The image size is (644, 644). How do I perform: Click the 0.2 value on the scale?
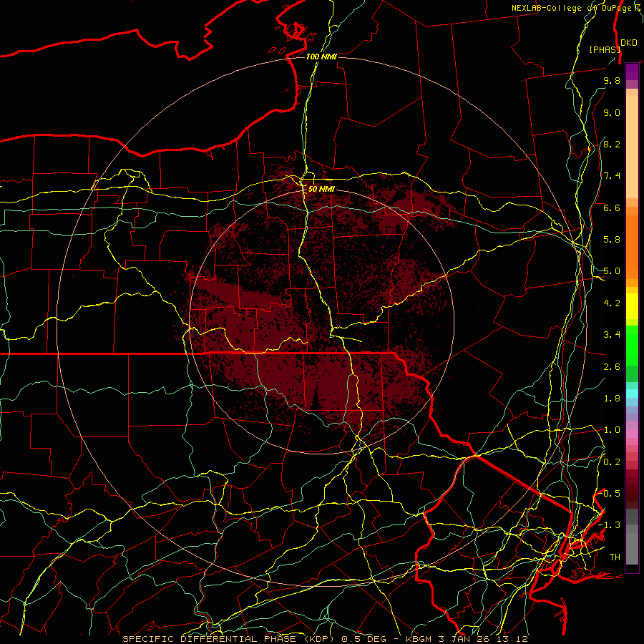[612, 462]
